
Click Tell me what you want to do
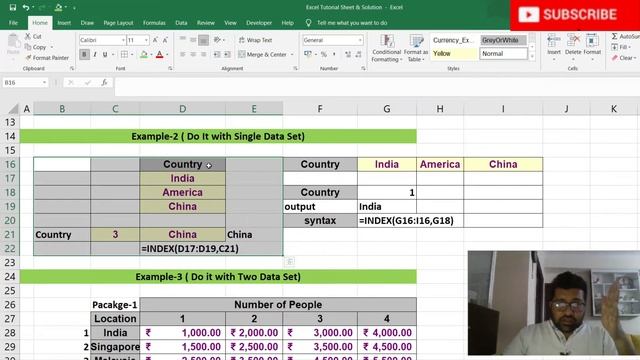coord(352,23)
